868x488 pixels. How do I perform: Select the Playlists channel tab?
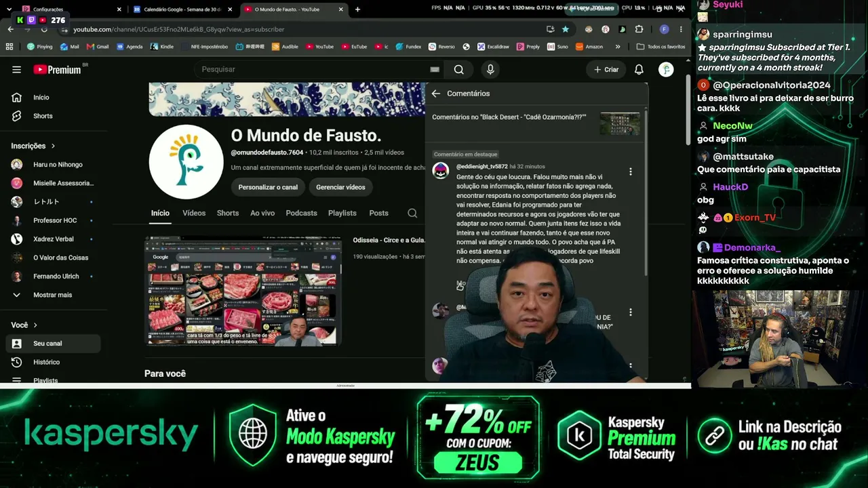click(x=342, y=213)
